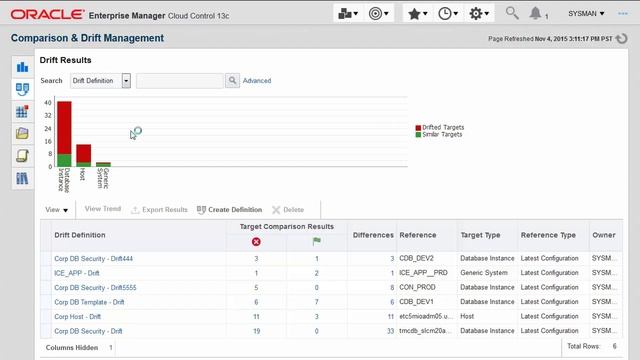Open the History clock menu

(447, 14)
